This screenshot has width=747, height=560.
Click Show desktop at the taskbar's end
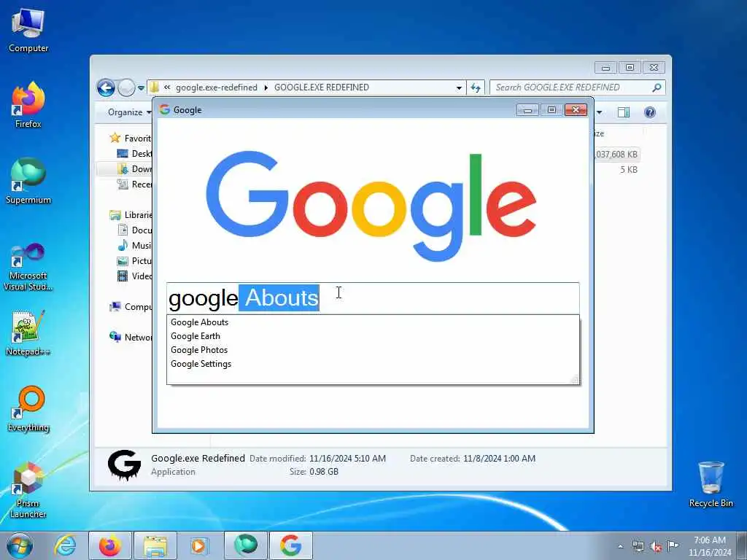(742, 545)
